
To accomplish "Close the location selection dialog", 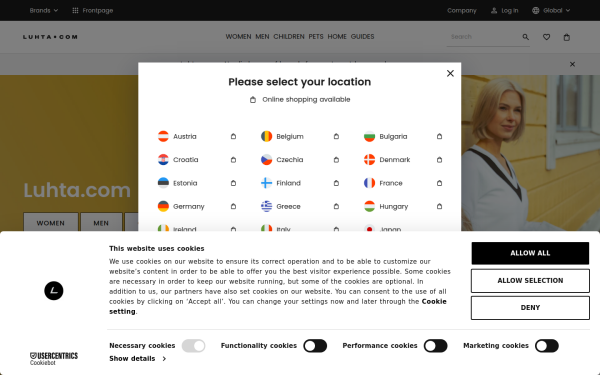I will [x=450, y=73].
